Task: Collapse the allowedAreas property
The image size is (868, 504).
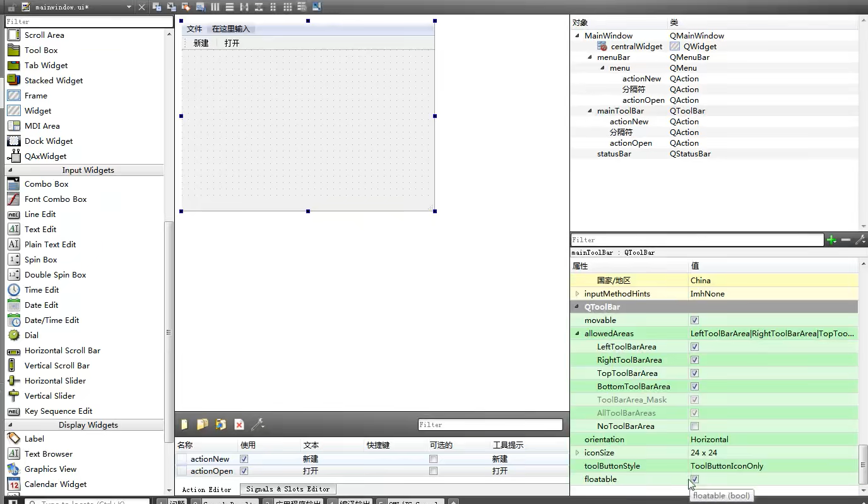Action: click(x=577, y=334)
